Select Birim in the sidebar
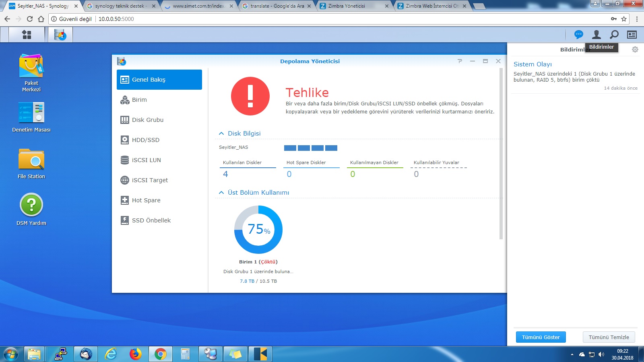This screenshot has width=644, height=362. tap(139, 100)
